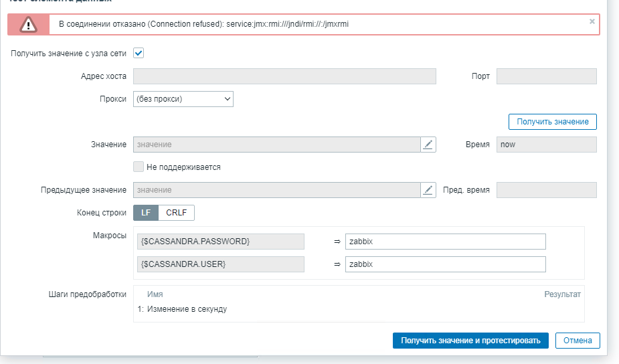Click the Предыдущее значение text field
Image resolution: width=619 pixels, height=364 pixels.
276,190
